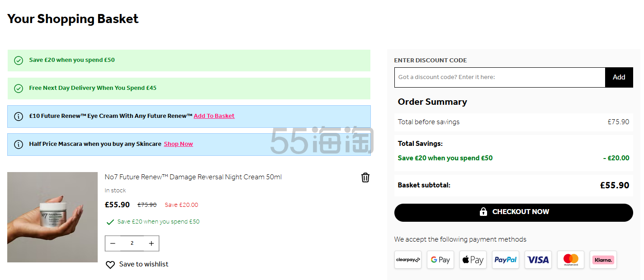
Task: Select the PayPal payment icon
Action: pyautogui.click(x=505, y=260)
